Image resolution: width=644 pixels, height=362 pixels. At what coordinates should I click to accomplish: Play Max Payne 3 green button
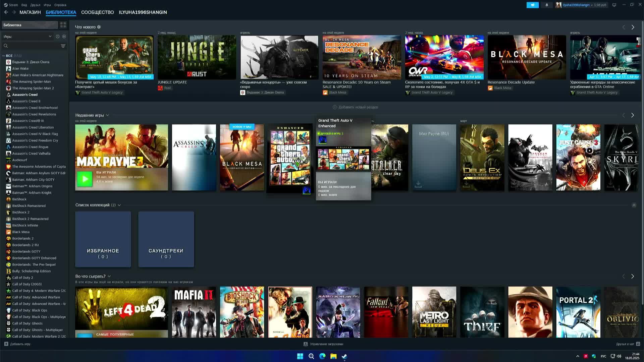pos(85,179)
